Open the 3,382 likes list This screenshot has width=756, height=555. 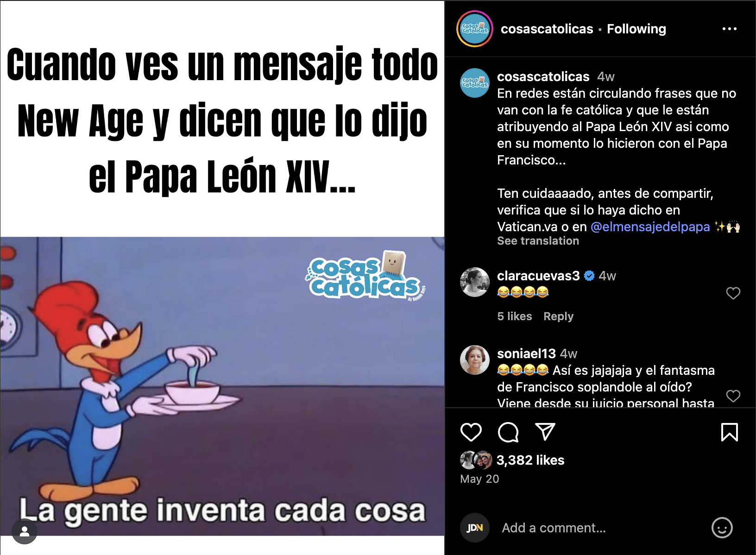[x=530, y=460]
